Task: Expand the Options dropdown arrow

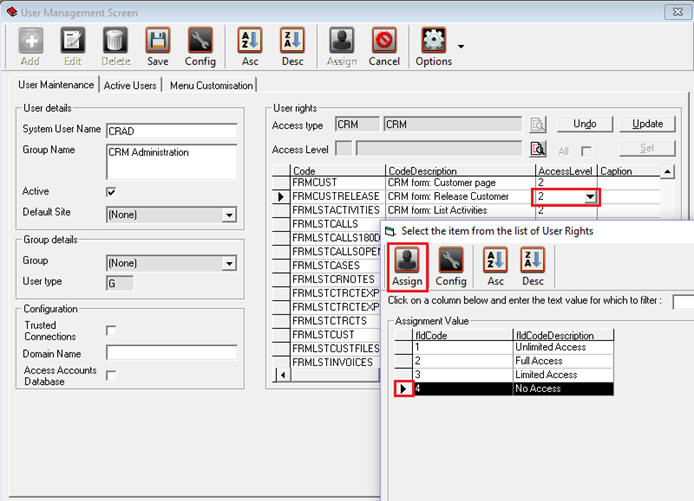Action: 461,46
